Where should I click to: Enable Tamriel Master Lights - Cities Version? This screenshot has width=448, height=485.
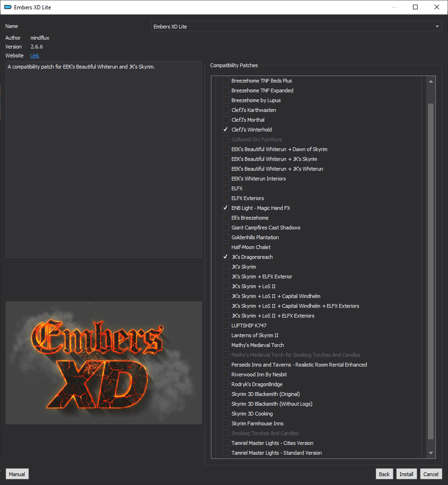[x=226, y=443]
